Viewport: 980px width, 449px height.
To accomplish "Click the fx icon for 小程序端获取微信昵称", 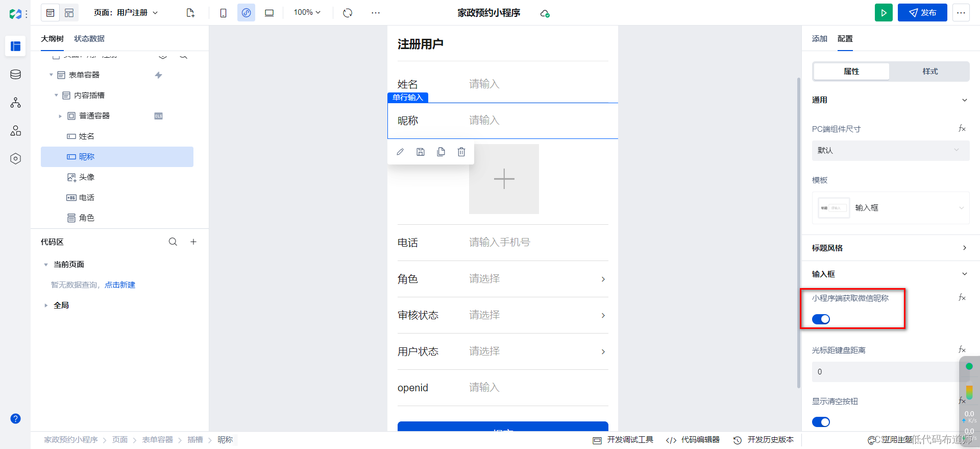I will point(962,297).
